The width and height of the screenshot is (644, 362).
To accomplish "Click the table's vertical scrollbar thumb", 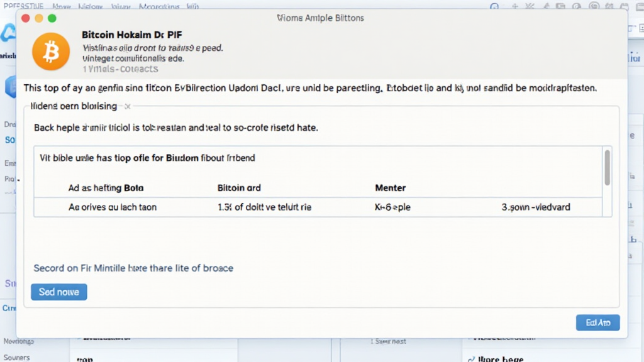I will [607, 167].
